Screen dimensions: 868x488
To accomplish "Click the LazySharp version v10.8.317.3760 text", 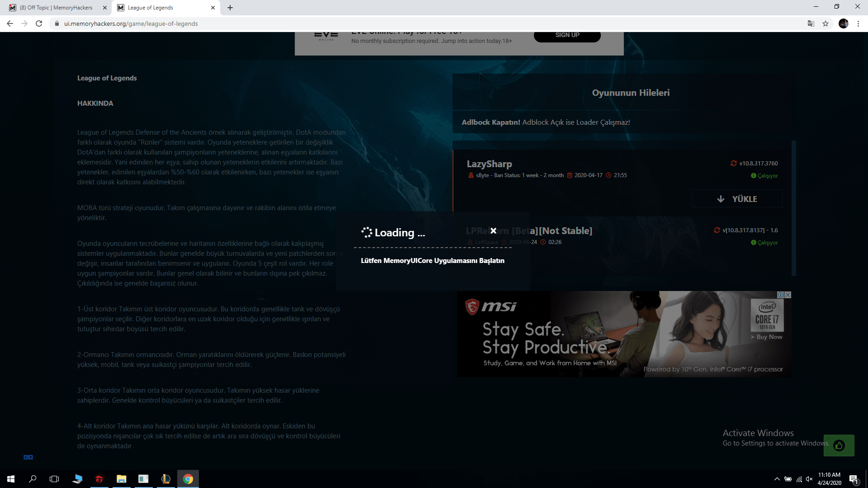I will (x=759, y=163).
